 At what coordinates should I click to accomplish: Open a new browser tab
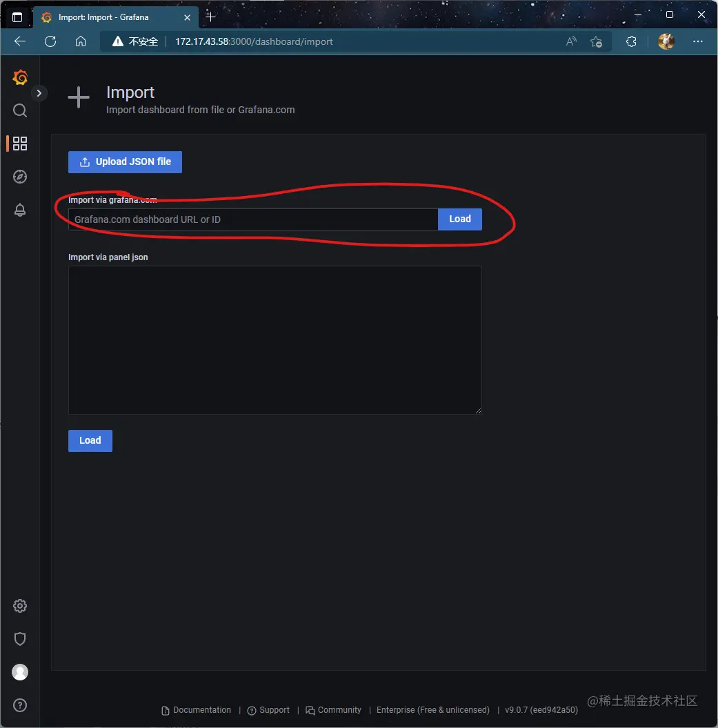click(211, 17)
